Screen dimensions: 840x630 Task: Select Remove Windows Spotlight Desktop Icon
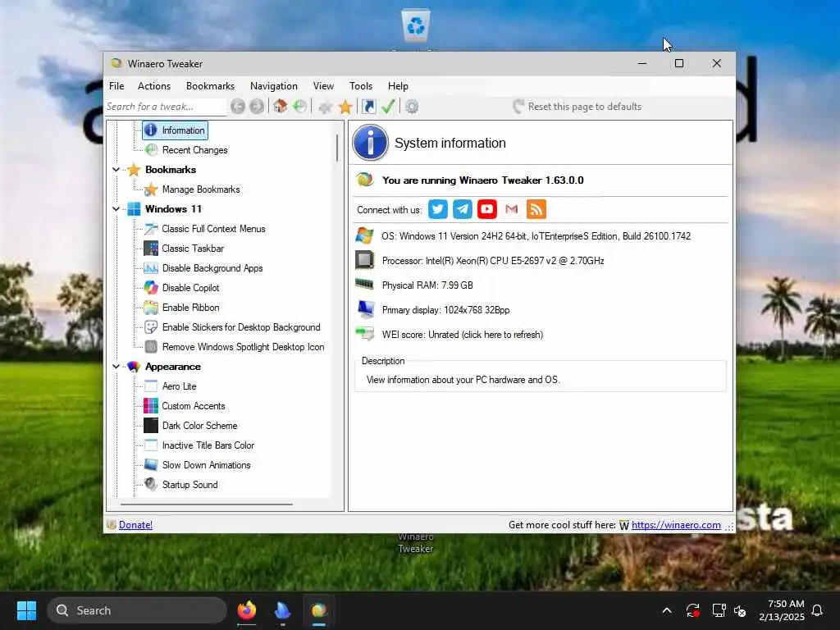point(243,347)
